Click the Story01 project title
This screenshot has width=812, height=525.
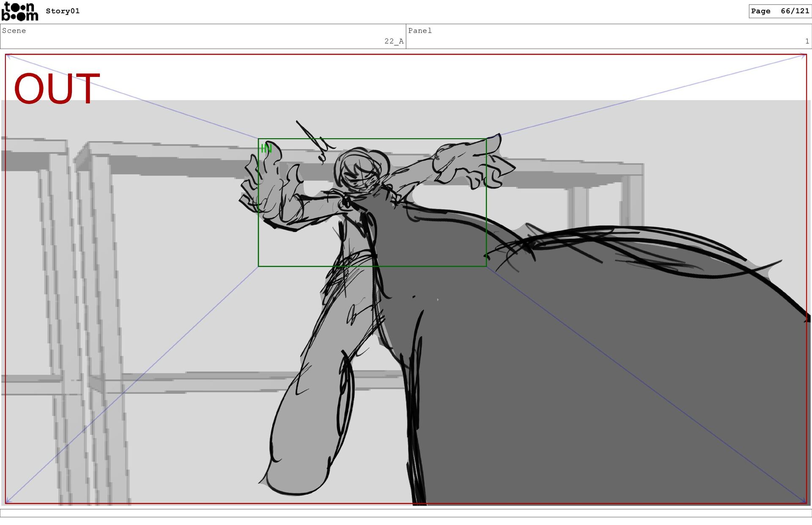tap(63, 11)
